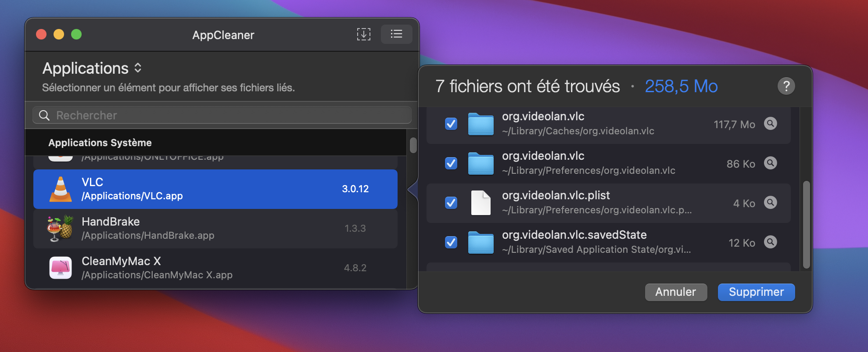This screenshot has width=868, height=352.
Task: Click the savedState folder icon
Action: click(481, 243)
